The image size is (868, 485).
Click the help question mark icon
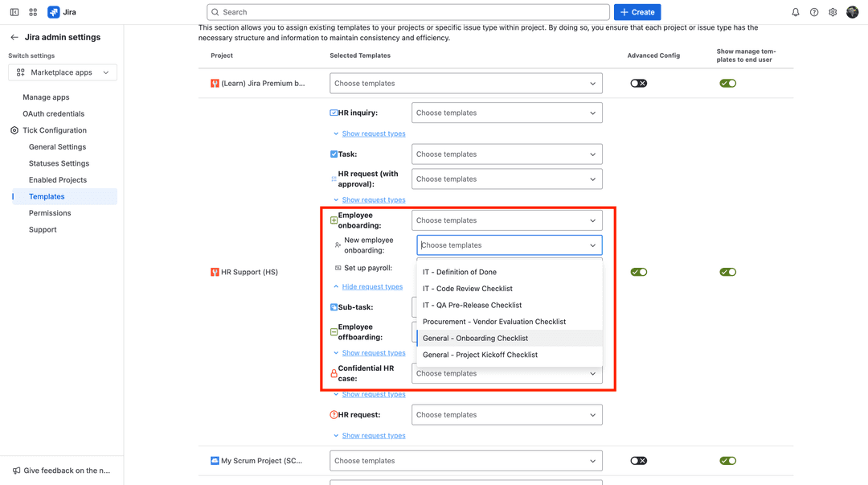pyautogui.click(x=814, y=11)
